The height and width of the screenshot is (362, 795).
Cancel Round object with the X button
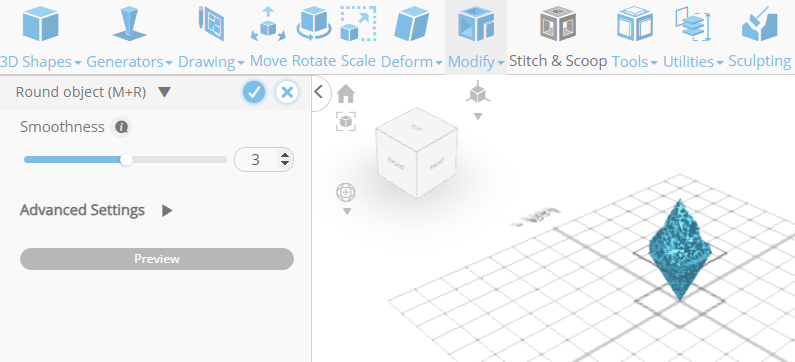(287, 92)
